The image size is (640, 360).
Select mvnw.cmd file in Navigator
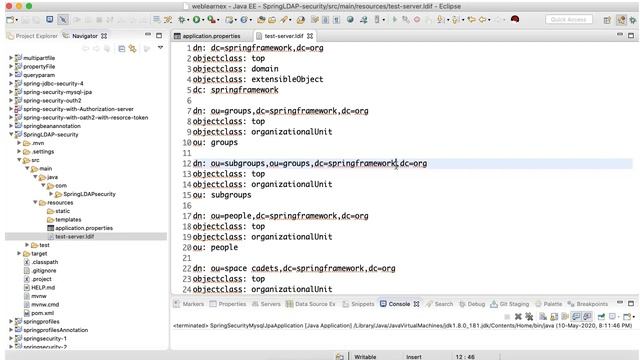pyautogui.click(x=45, y=304)
